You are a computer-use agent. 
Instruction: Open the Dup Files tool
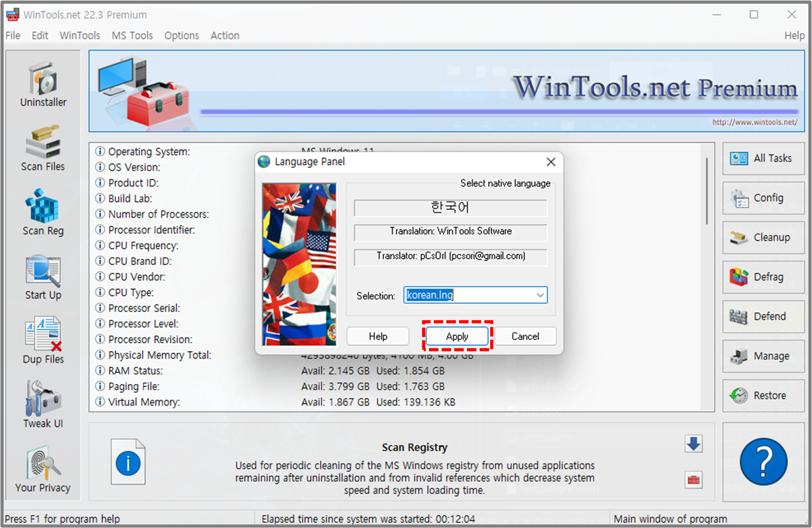point(43,341)
